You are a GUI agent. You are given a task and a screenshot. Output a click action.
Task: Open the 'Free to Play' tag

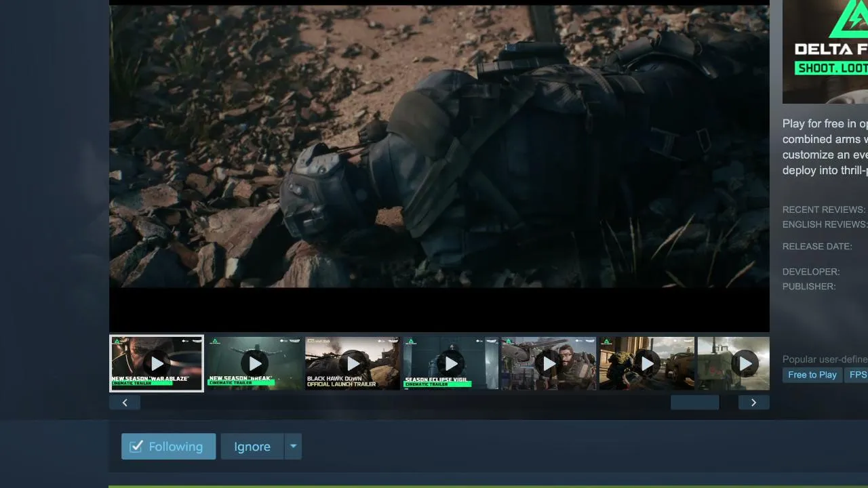point(812,375)
